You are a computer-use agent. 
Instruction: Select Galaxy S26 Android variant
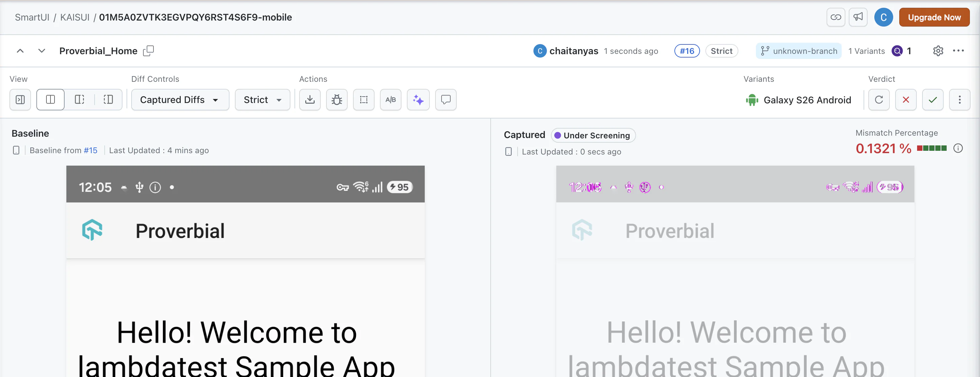coord(798,100)
